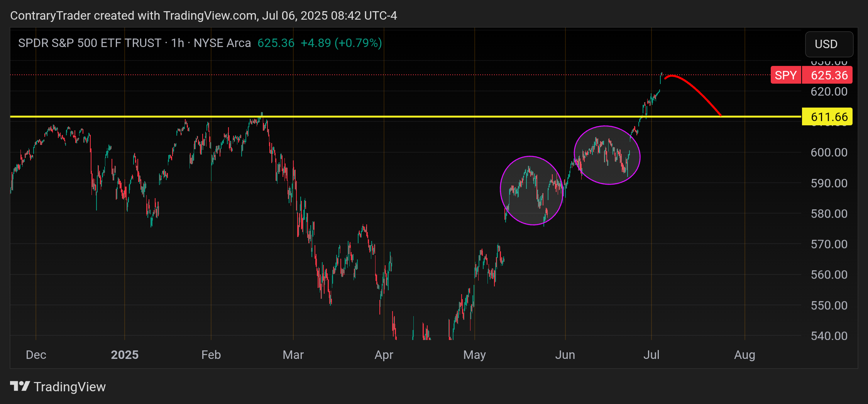Click the 560.00 price scale label

click(829, 274)
